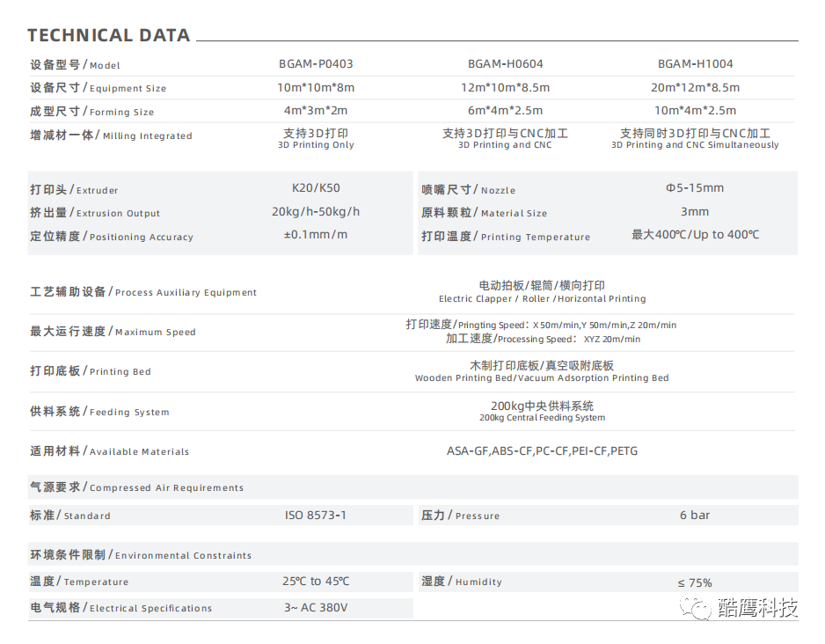Select the K20/K50 extruder value
Screen dimensions: 825x644
(x=316, y=188)
